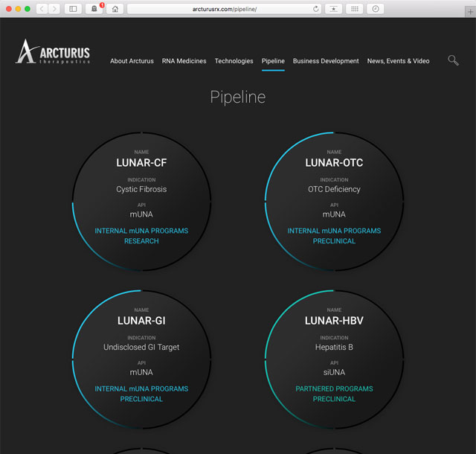Click the Pipeline page heading
The height and width of the screenshot is (454, 476).
coord(238,97)
